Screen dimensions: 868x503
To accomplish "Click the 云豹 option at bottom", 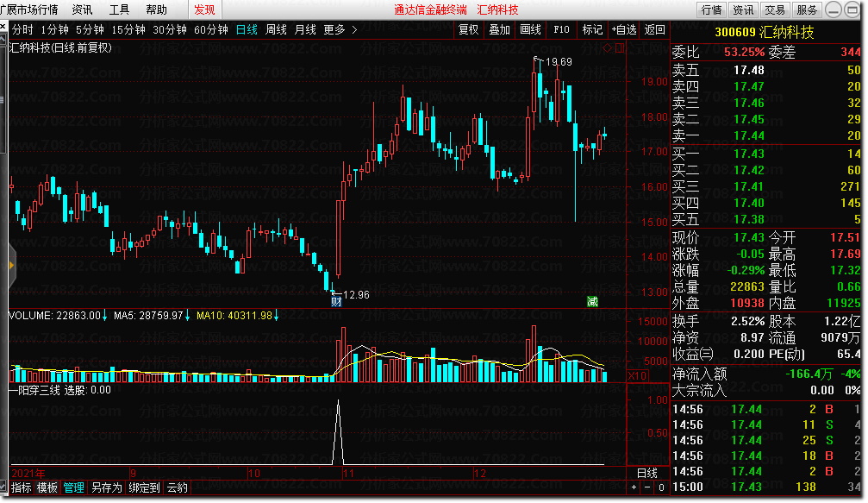I will pos(178,488).
